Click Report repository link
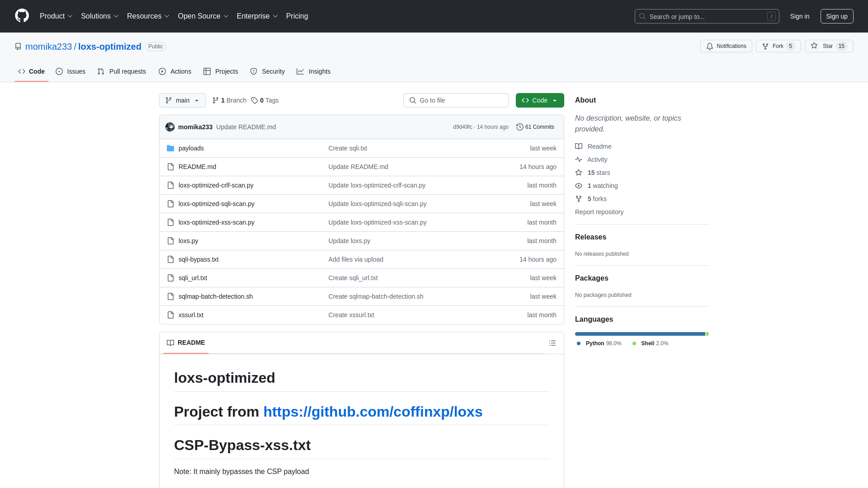Image resolution: width=868 pixels, height=488 pixels. point(599,212)
